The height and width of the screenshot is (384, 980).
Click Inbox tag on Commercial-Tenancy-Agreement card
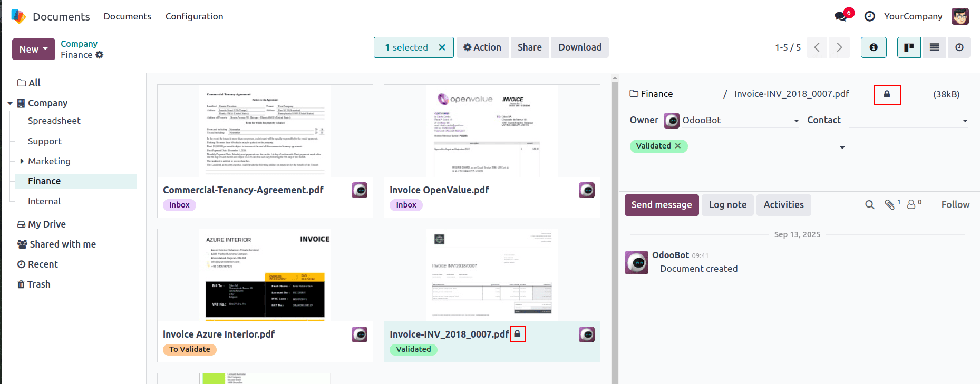[x=179, y=205]
